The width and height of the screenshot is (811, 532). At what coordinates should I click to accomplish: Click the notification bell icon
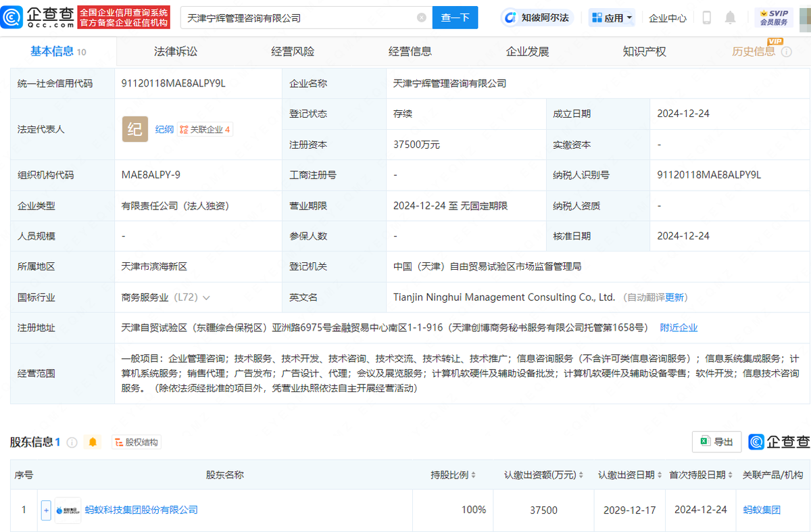tap(730, 18)
